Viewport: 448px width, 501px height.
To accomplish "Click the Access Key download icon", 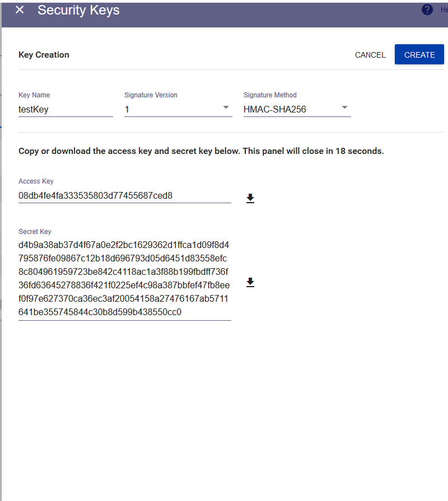I will pos(250,198).
